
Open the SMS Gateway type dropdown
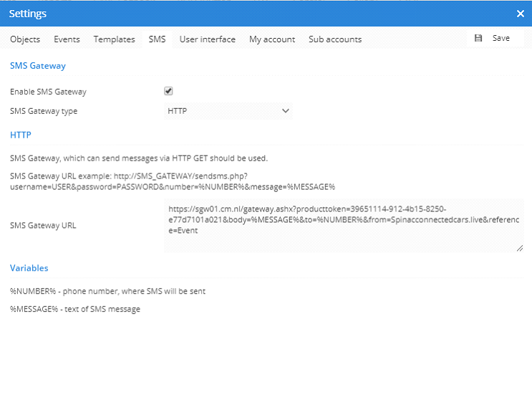coord(228,111)
